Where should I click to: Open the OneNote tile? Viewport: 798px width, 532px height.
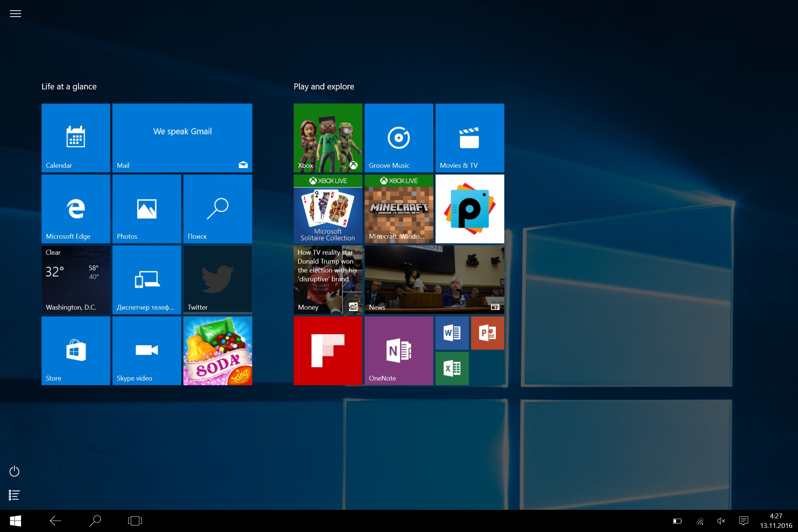click(399, 351)
